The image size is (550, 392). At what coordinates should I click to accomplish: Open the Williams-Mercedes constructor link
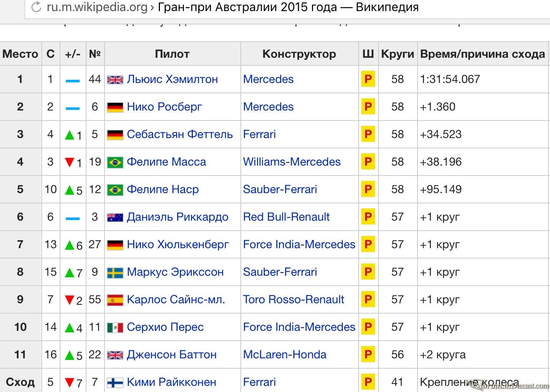point(292,162)
